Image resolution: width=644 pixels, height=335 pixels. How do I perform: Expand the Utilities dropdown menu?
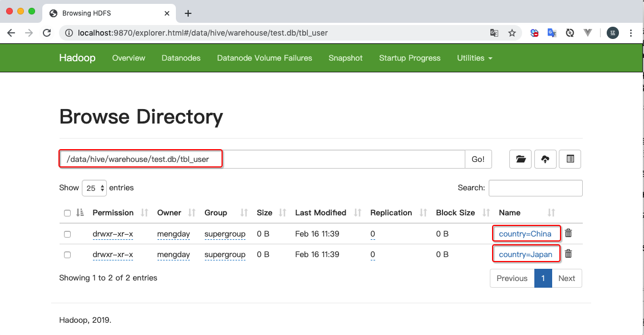coord(475,58)
